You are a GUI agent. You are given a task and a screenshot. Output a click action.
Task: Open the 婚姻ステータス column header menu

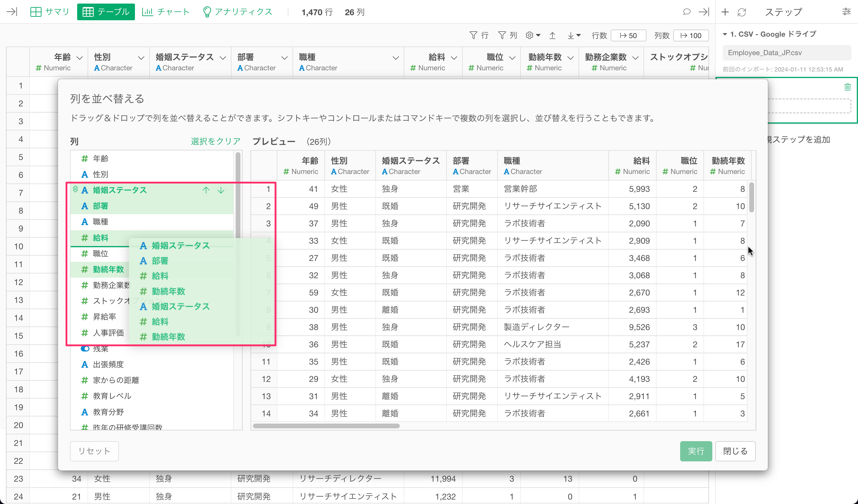coord(223,58)
